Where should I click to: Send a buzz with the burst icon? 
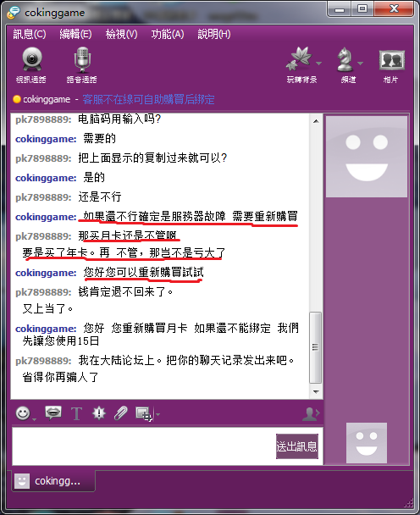tap(99, 413)
